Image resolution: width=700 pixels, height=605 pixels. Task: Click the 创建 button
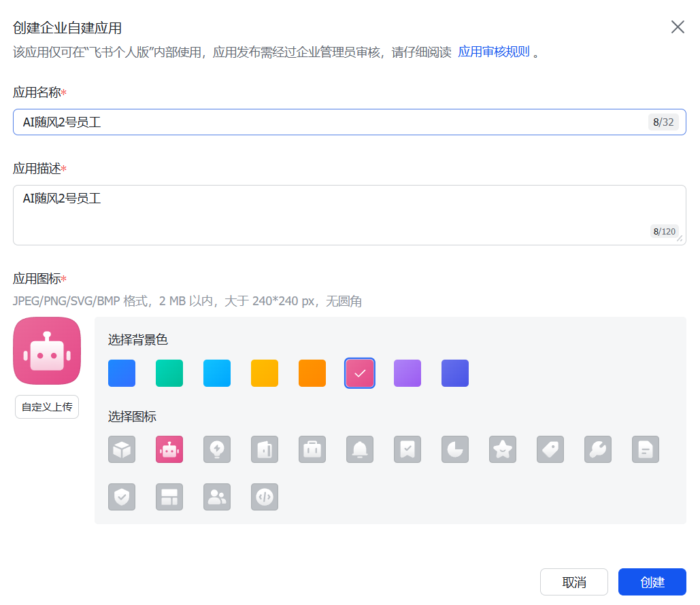pos(652,582)
